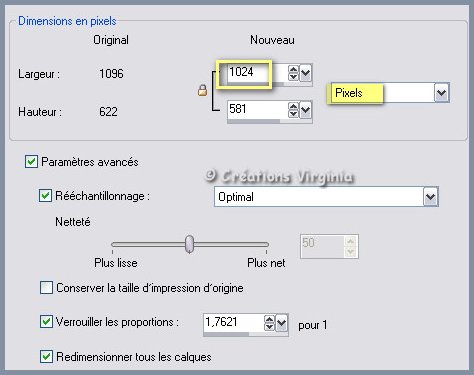Image resolution: width=474 pixels, height=375 pixels.
Task: Open the width slider popup arrow
Action: (306, 73)
